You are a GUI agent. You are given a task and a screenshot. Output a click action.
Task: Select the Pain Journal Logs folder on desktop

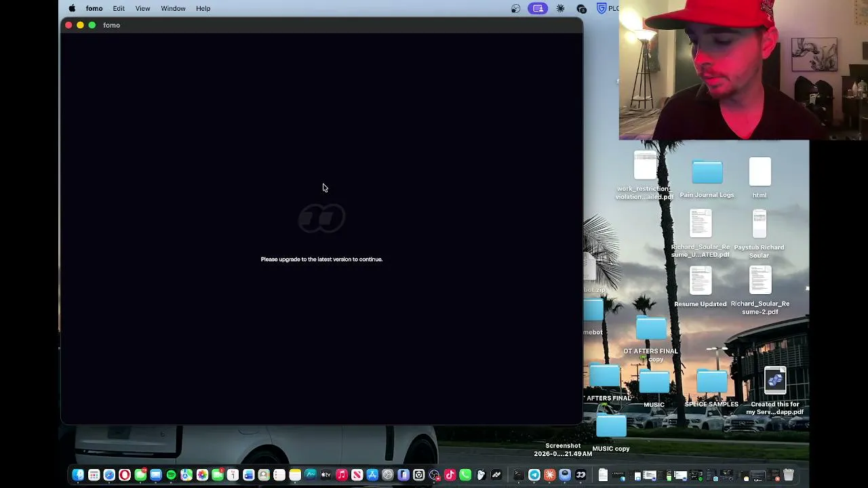click(707, 173)
